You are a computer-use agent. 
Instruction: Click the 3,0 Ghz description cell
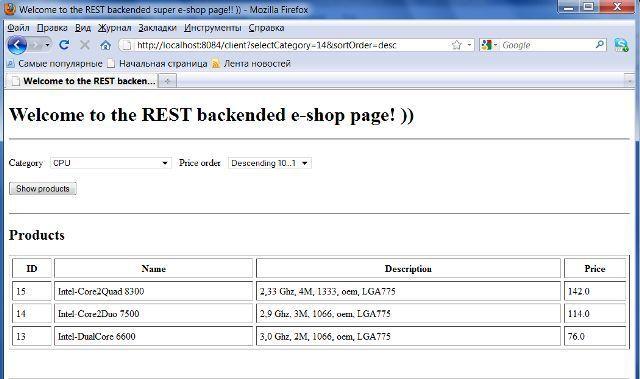tap(408, 336)
